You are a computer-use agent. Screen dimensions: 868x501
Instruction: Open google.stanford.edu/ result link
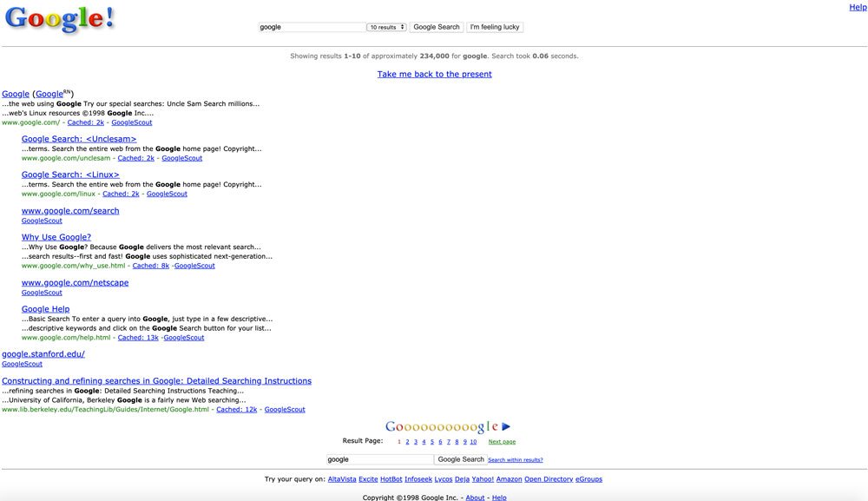43,354
